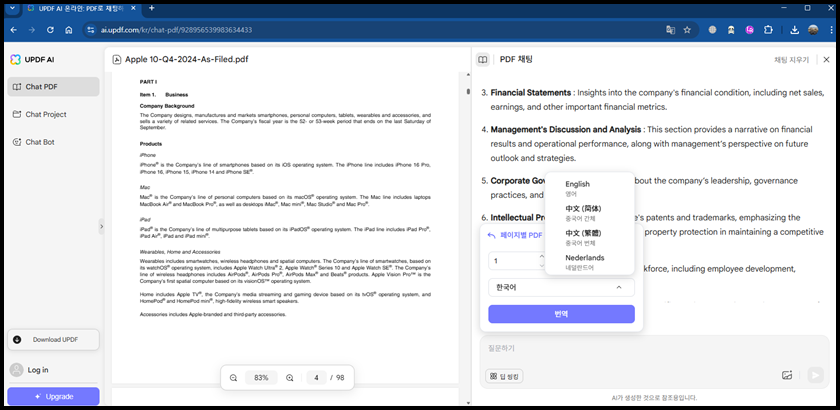Click the page number field showing 4
Image resolution: width=840 pixels, height=410 pixels.
(x=317, y=378)
